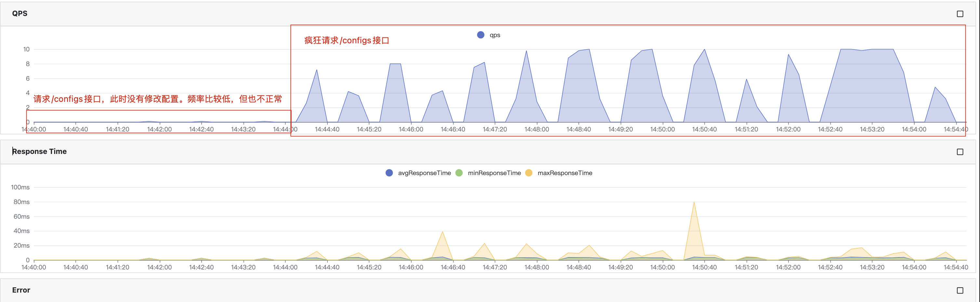Click the avgResponseTime legend blue dot
This screenshot has width=980, height=302.
(389, 172)
